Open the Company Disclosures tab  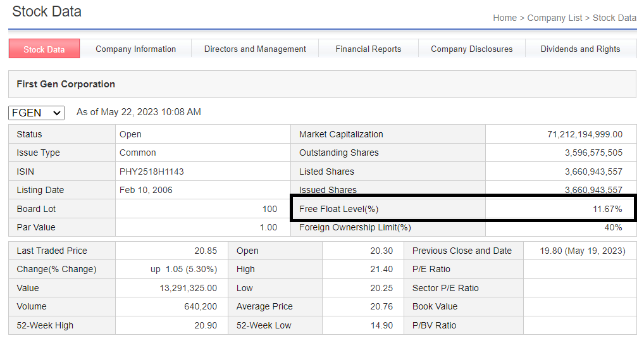(471, 49)
